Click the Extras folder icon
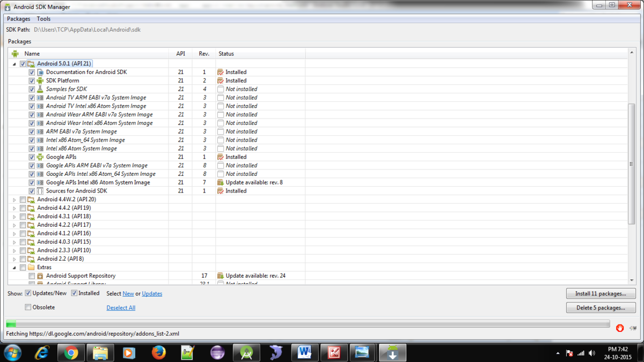Screen dimensions: 644x362 click(31, 267)
